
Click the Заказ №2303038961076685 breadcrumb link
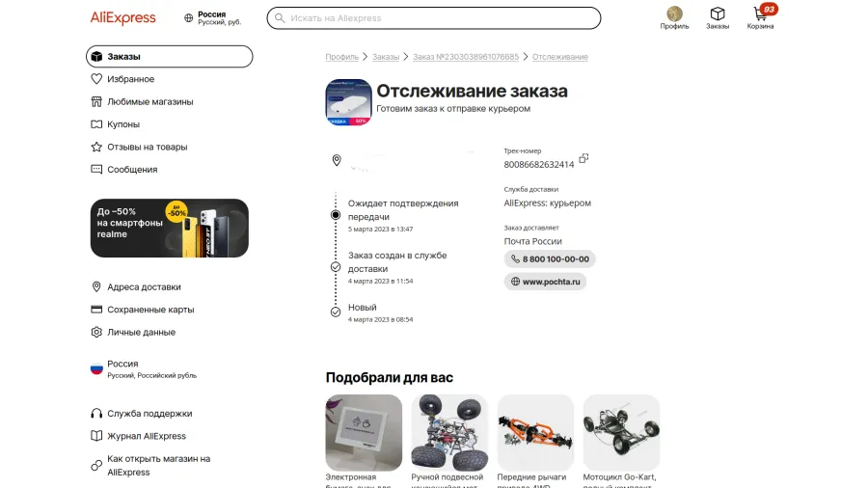(x=466, y=57)
